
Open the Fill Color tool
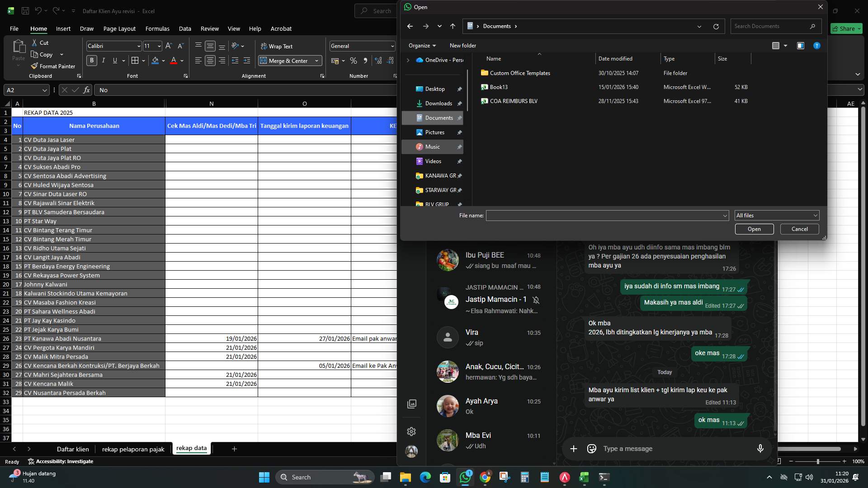coord(156,61)
